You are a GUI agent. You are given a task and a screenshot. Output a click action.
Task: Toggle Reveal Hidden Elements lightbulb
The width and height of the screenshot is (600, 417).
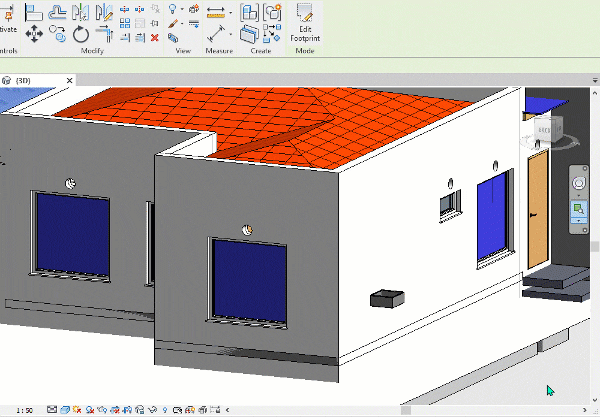tap(165, 410)
